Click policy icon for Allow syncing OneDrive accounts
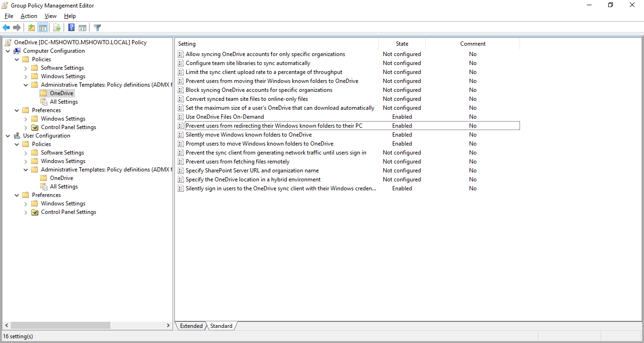 [181, 54]
